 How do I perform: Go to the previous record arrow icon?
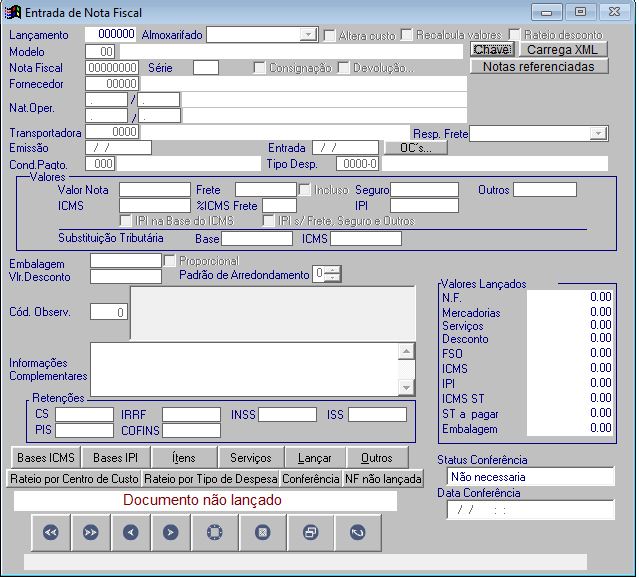click(x=130, y=532)
